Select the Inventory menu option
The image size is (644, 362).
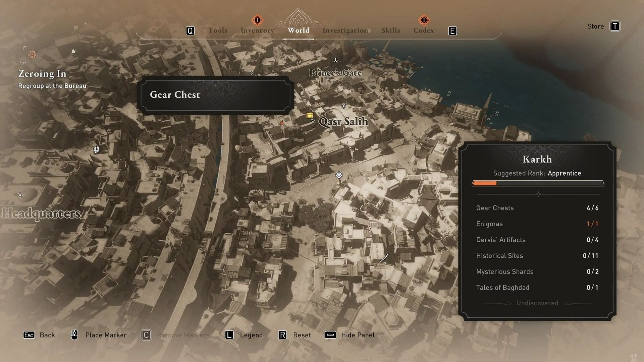click(257, 30)
